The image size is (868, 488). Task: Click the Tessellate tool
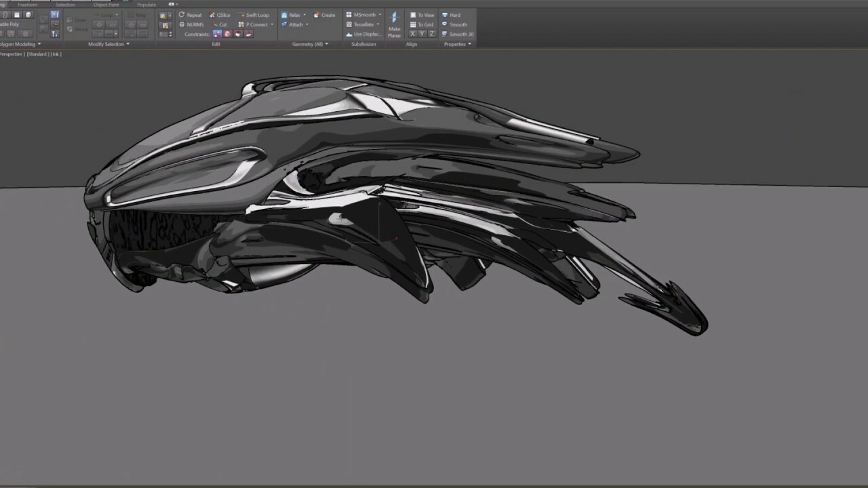364,24
